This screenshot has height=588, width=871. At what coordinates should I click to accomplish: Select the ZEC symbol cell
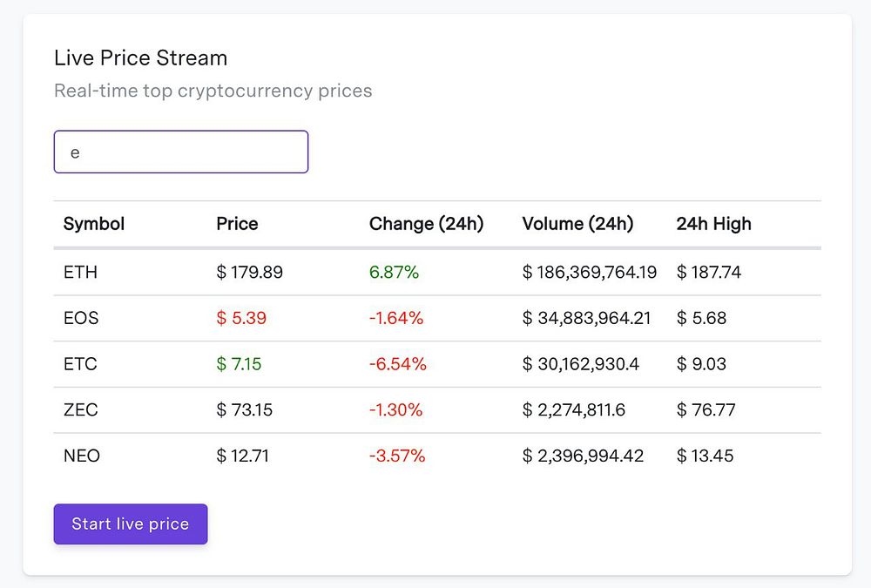pos(80,409)
